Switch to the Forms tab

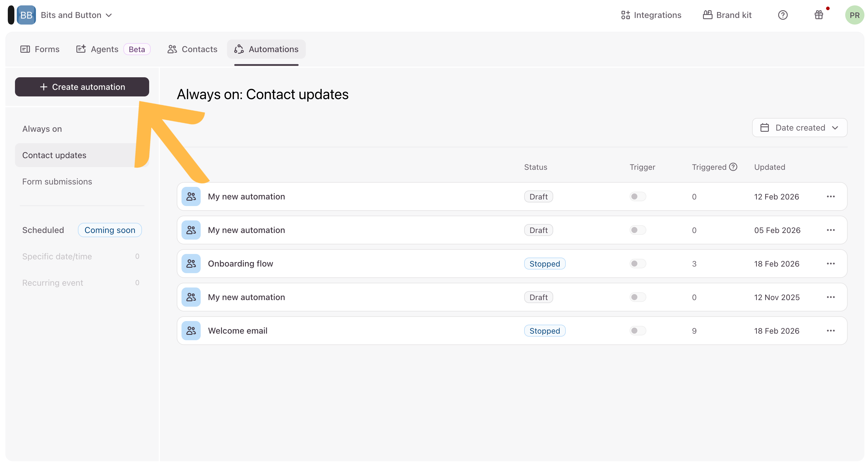point(40,49)
